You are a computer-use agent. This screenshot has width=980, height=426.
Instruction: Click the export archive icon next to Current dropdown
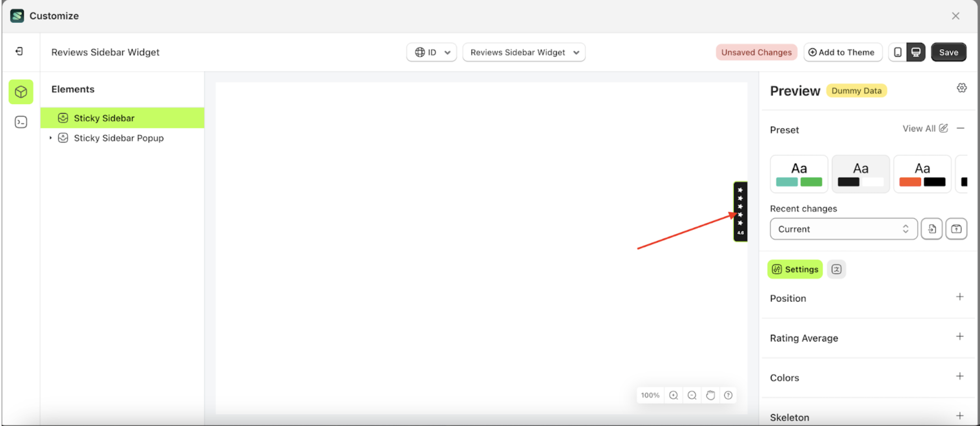point(956,229)
